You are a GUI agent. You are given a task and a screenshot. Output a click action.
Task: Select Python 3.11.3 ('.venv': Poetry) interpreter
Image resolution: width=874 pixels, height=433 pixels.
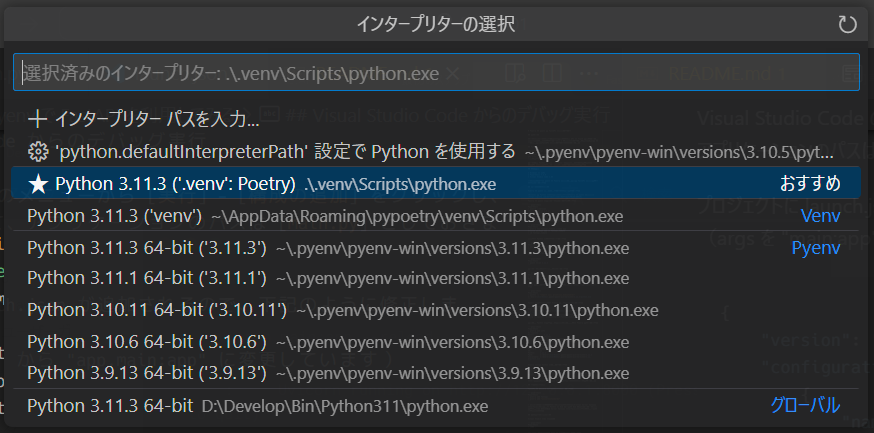point(436,183)
